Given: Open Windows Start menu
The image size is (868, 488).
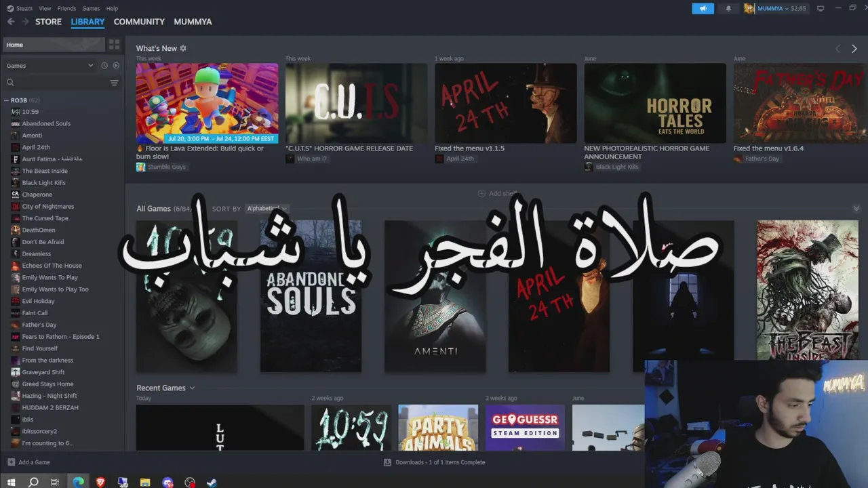Looking at the screenshot, I should (11, 483).
